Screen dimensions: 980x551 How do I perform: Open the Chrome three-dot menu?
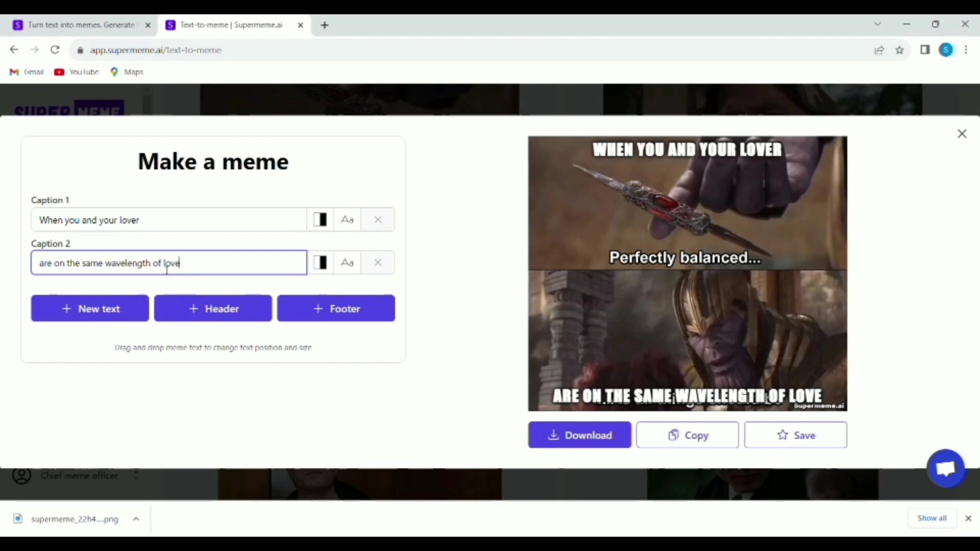(966, 49)
